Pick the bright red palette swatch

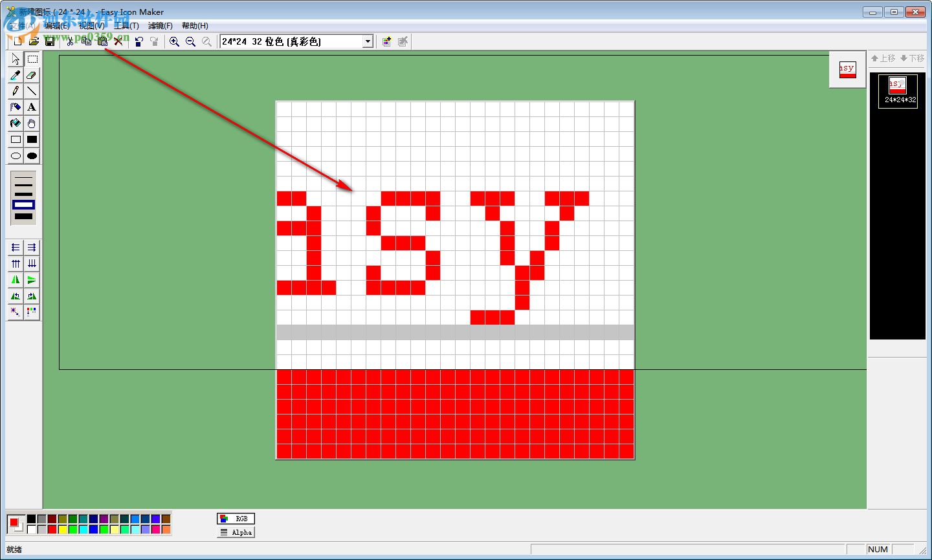(x=52, y=530)
